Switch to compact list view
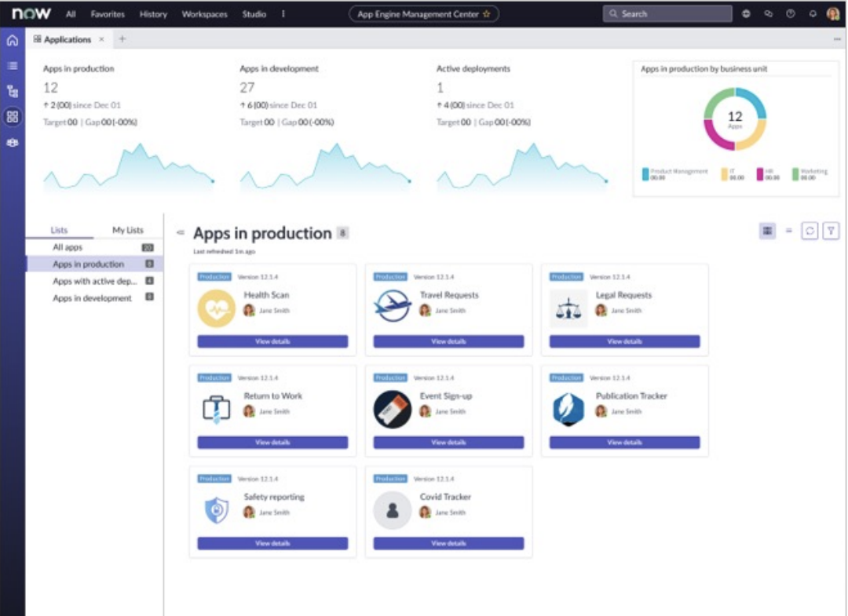Screen dimensions: 848x616 pyautogui.click(x=789, y=231)
